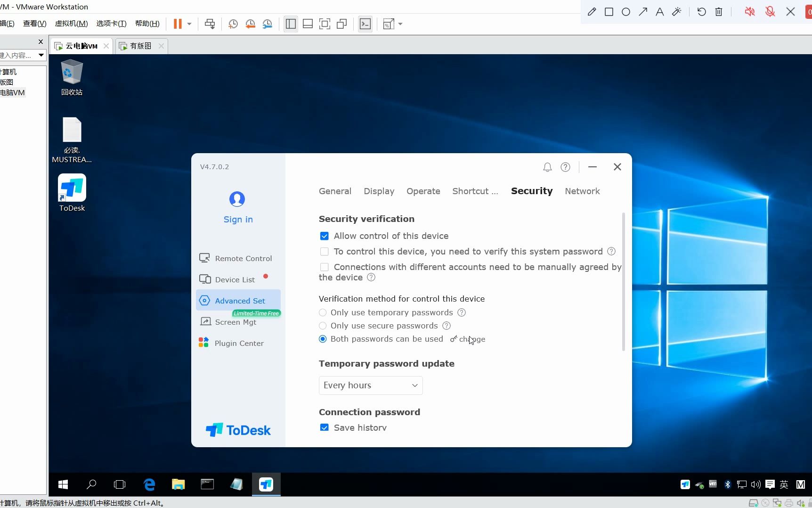
Task: Open File Explorer in guest taskbar
Action: click(x=178, y=484)
